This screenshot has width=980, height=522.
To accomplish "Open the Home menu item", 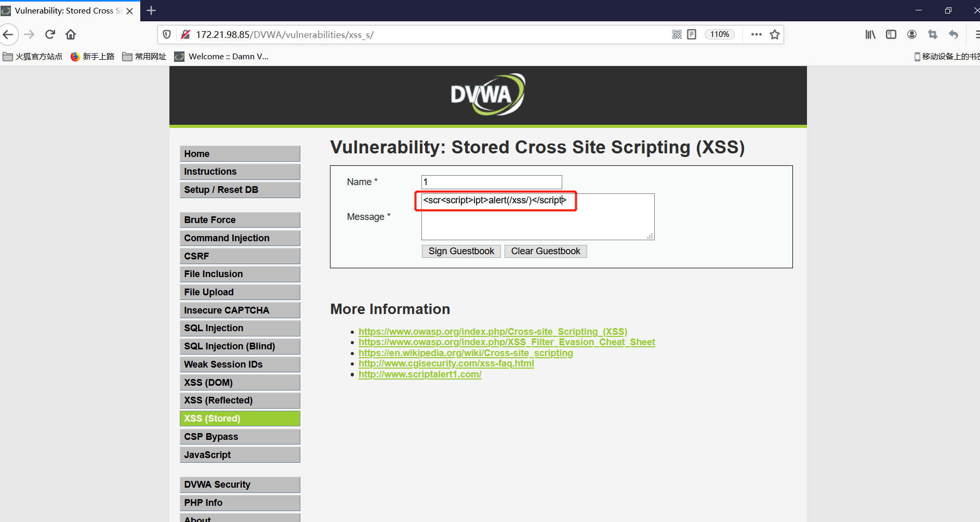I will point(240,154).
